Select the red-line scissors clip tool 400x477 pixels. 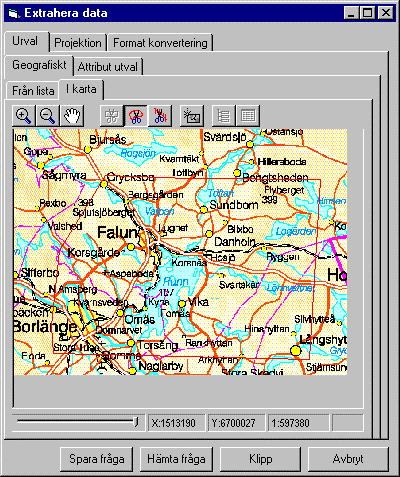pyautogui.click(x=160, y=116)
